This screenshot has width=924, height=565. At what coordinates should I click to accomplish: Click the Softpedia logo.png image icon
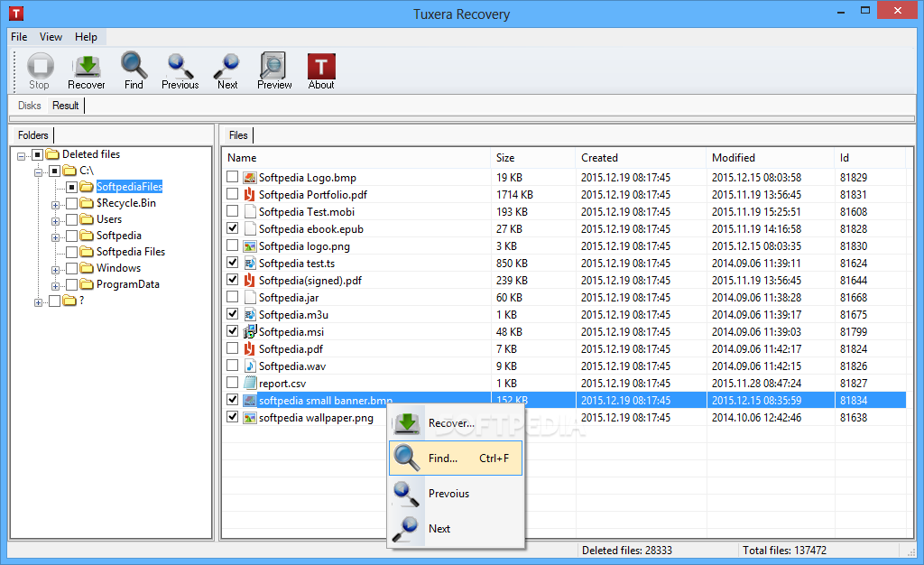pyautogui.click(x=250, y=246)
